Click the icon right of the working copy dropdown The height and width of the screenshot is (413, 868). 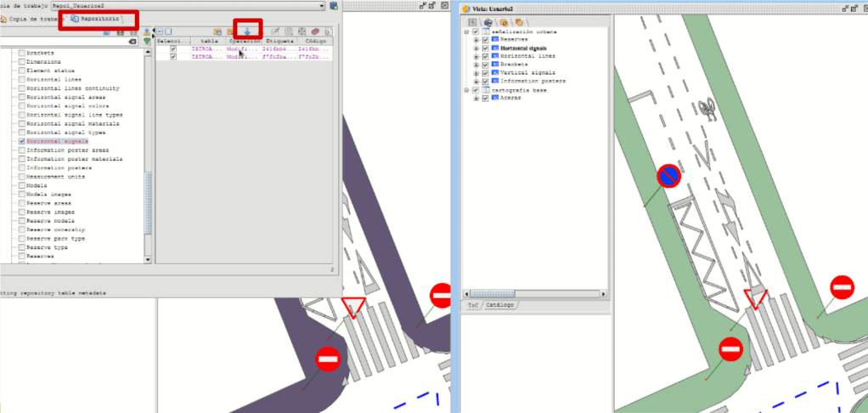coord(333,6)
